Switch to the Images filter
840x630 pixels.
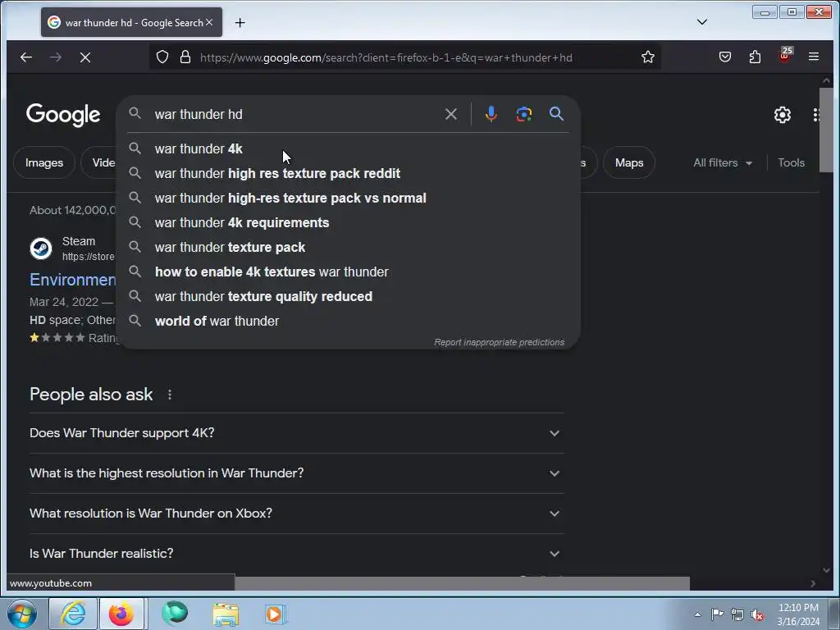click(x=44, y=163)
